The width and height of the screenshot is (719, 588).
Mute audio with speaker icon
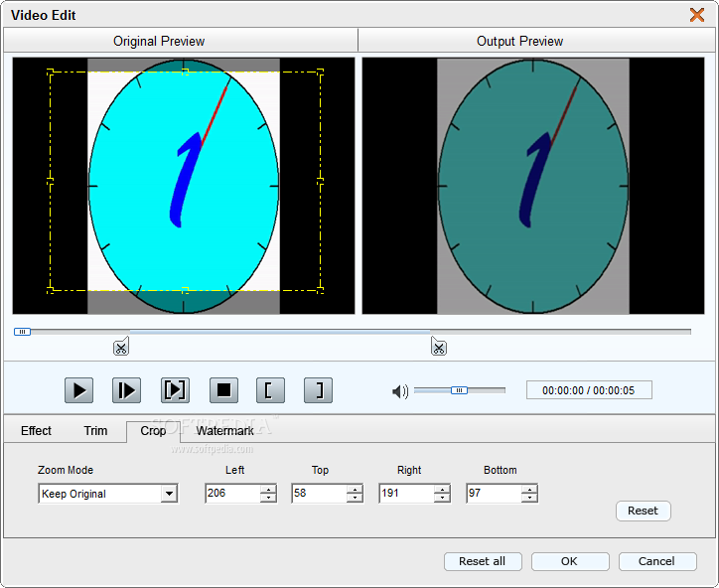tap(400, 391)
